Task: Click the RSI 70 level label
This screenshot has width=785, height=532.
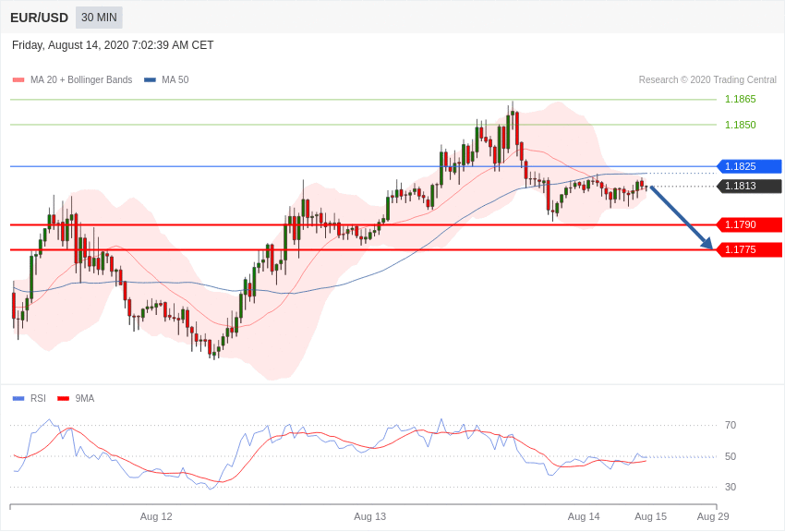Action: (x=731, y=425)
